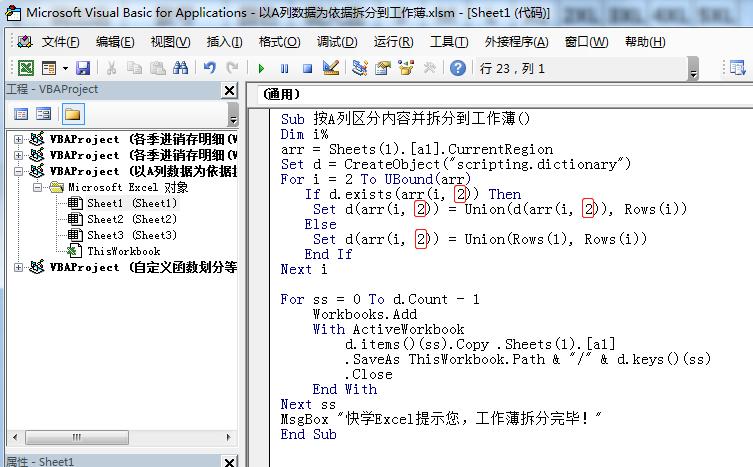The height and width of the screenshot is (467, 753).
Task: Expand the 自定义函数划分 VBAProject node
Action: coord(19,267)
